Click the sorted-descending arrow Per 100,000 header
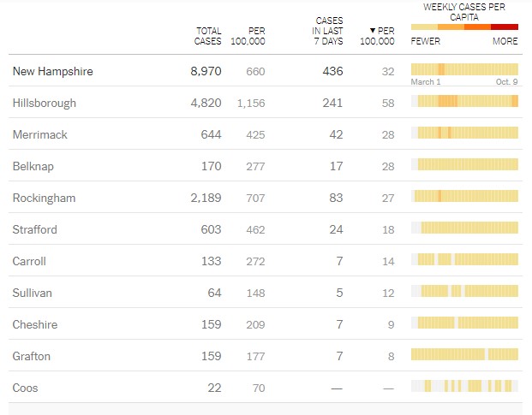This screenshot has height=415, width=532. pos(378,36)
